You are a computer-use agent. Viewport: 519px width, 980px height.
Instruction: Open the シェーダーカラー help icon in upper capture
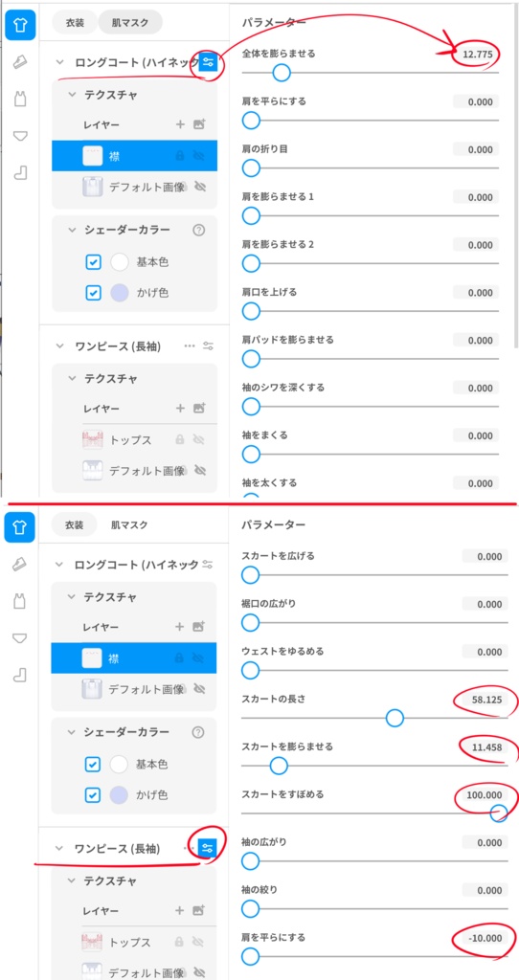pos(199,230)
